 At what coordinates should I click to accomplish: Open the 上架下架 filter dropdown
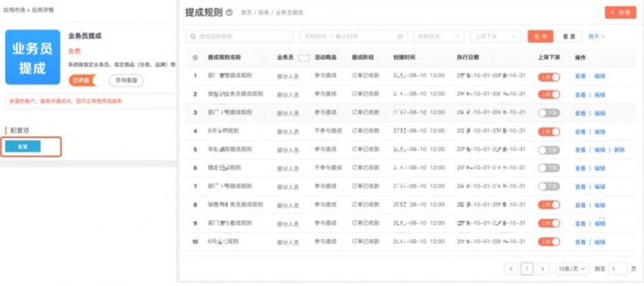pos(496,36)
